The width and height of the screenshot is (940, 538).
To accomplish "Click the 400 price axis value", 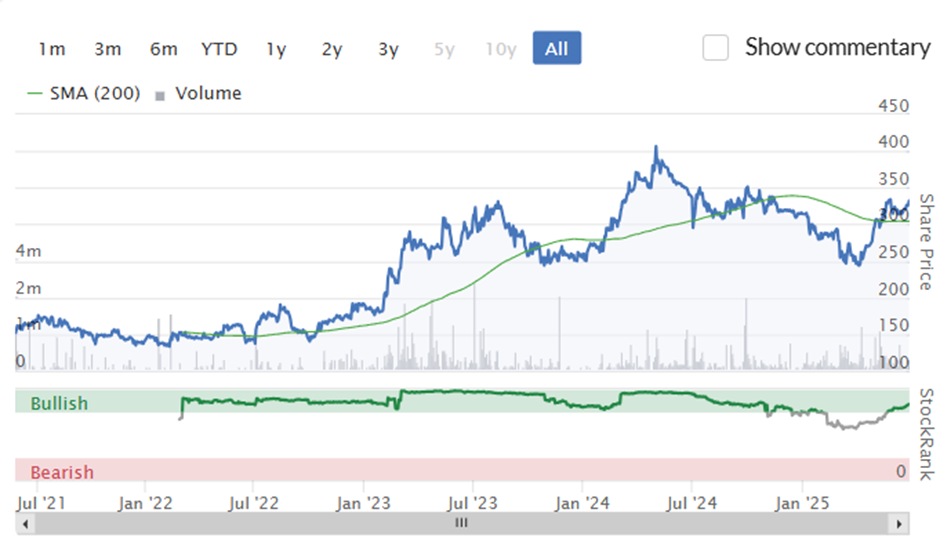I will click(x=893, y=142).
